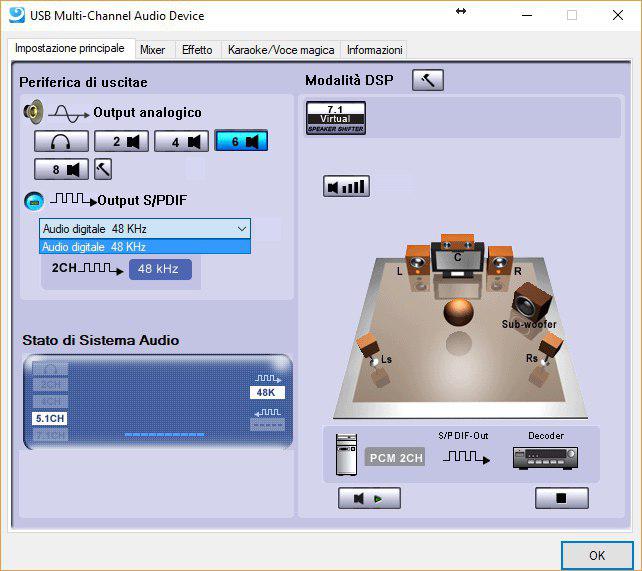Click the dimmed 2CH status indicator
This screenshot has width=642, height=571.
tap(50, 385)
